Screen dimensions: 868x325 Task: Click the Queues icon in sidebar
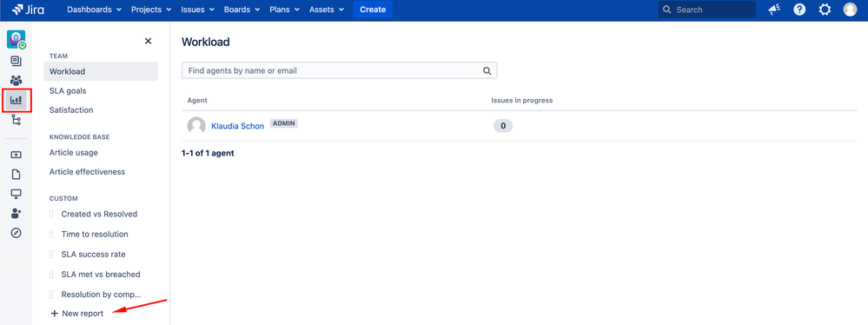pos(16,60)
